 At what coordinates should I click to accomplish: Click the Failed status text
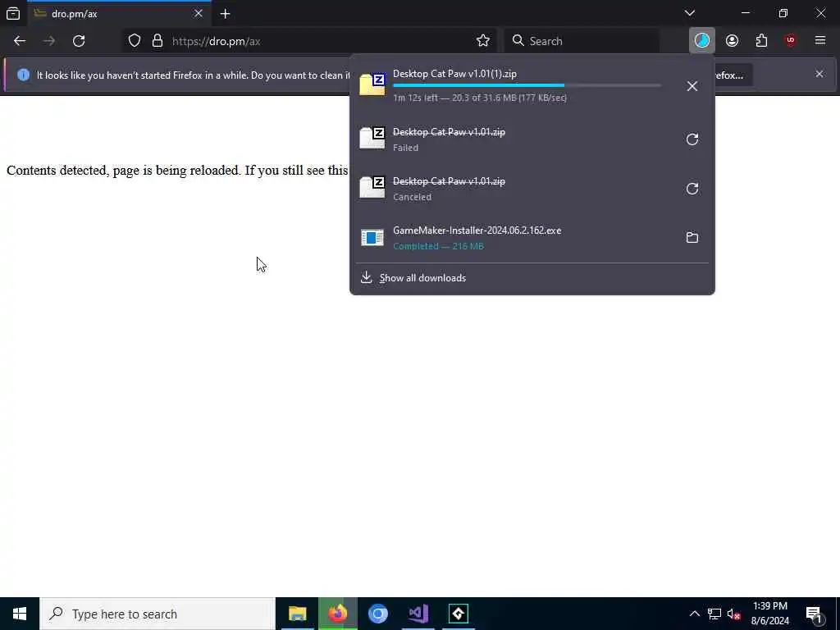tap(405, 148)
